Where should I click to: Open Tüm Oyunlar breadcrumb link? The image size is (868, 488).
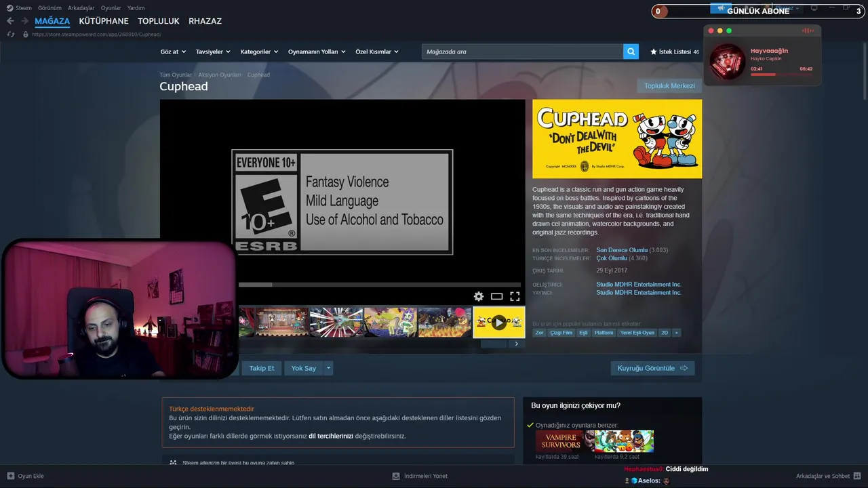coord(176,75)
